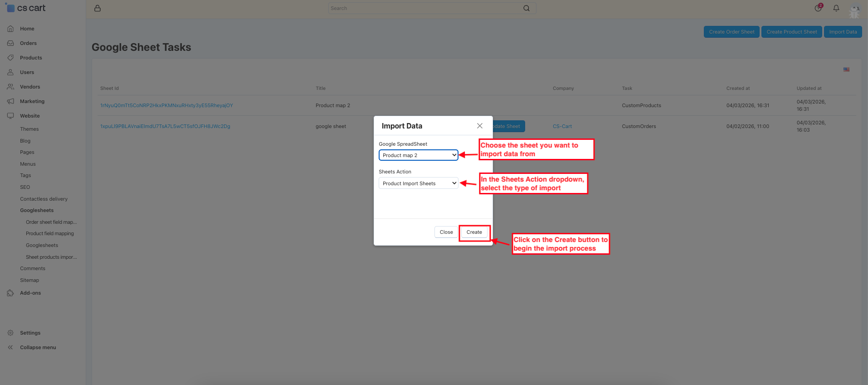The height and width of the screenshot is (385, 868).
Task: Click the Add-ons puzzle icon
Action: tap(10, 293)
